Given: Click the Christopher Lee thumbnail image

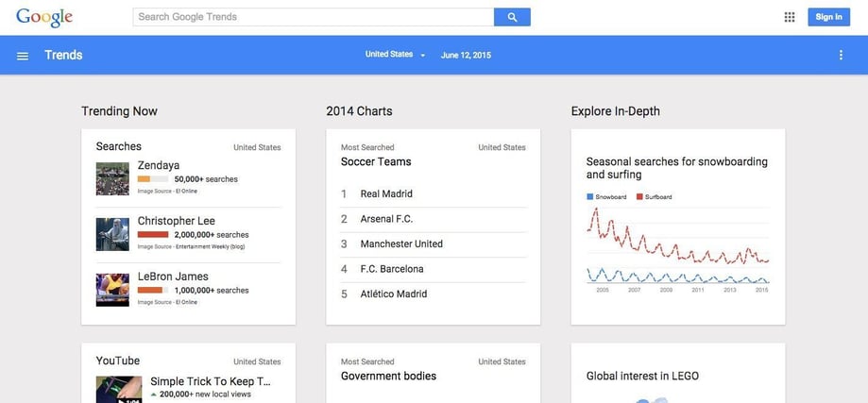Looking at the screenshot, I should coord(112,234).
